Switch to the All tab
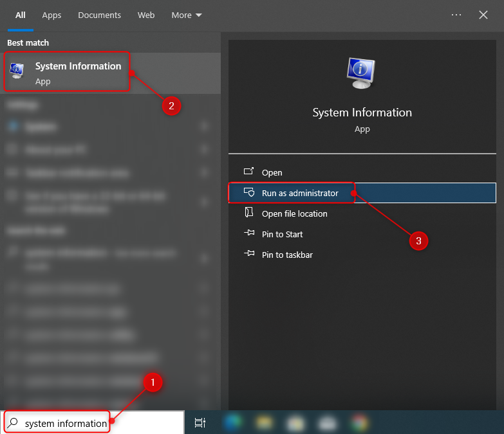This screenshot has height=434, width=504. point(20,15)
